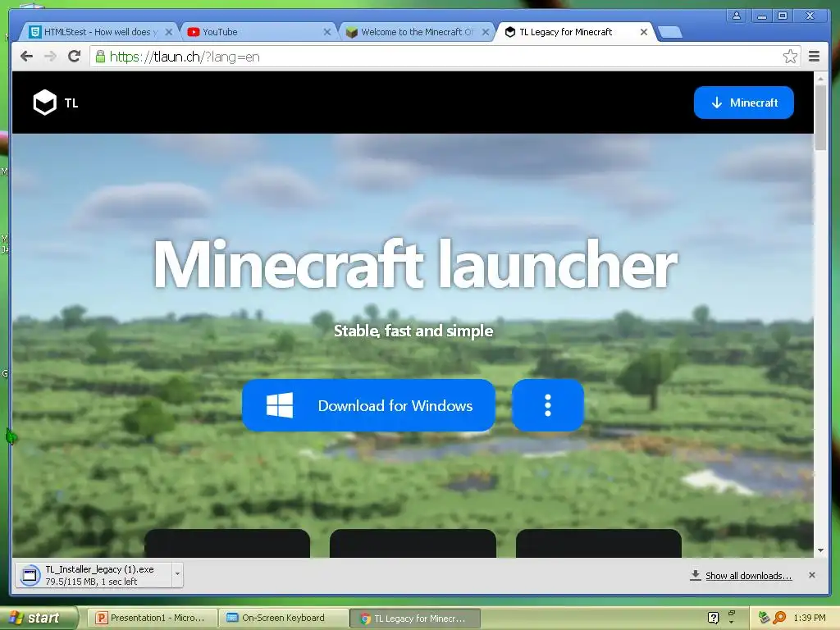Click the green padlock security icon

click(x=100, y=57)
